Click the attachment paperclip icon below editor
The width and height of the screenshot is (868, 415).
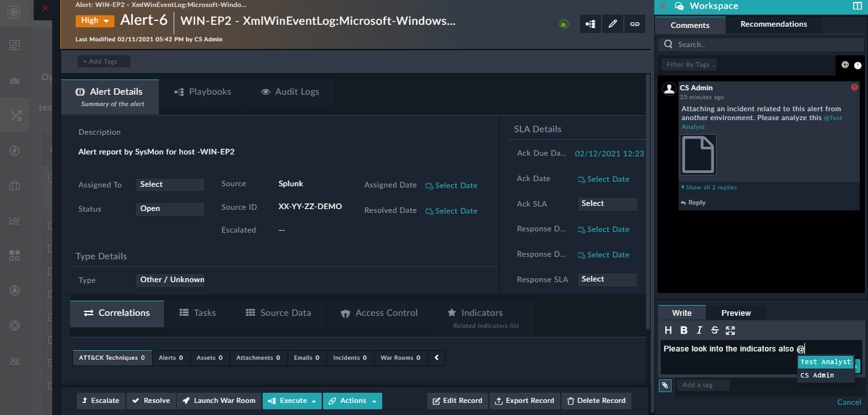(x=665, y=385)
